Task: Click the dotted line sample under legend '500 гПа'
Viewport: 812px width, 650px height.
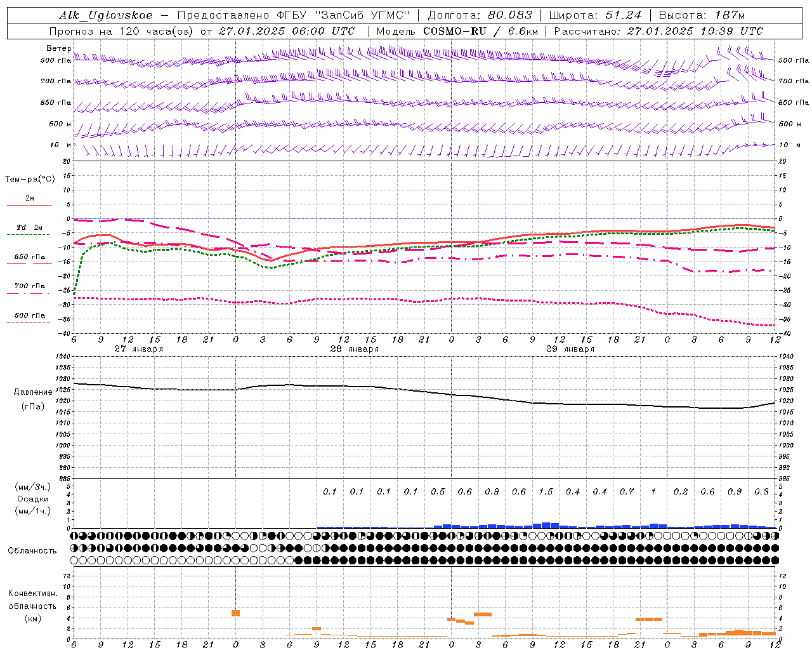Action: click(29, 322)
